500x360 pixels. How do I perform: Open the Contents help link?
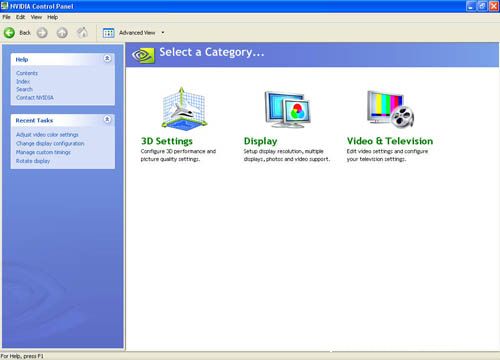27,73
